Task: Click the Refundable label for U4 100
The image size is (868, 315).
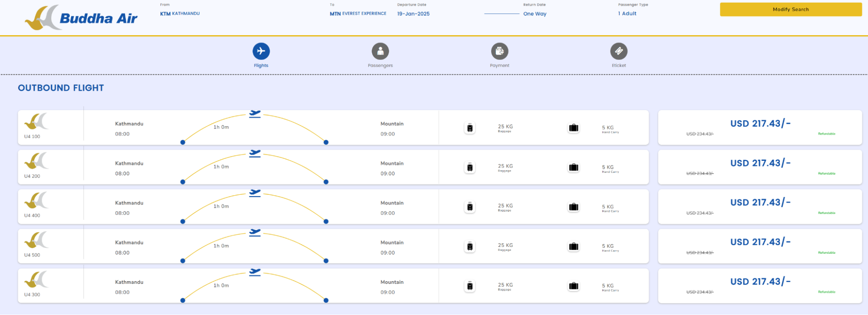Action: [x=827, y=134]
